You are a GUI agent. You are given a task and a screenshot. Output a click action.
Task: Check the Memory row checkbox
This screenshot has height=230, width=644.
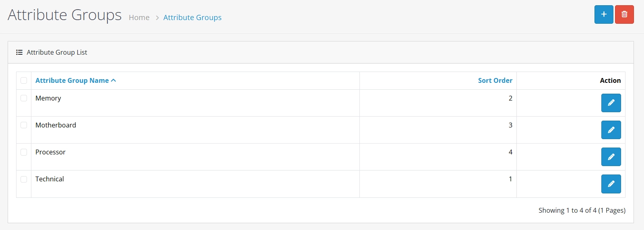24,98
